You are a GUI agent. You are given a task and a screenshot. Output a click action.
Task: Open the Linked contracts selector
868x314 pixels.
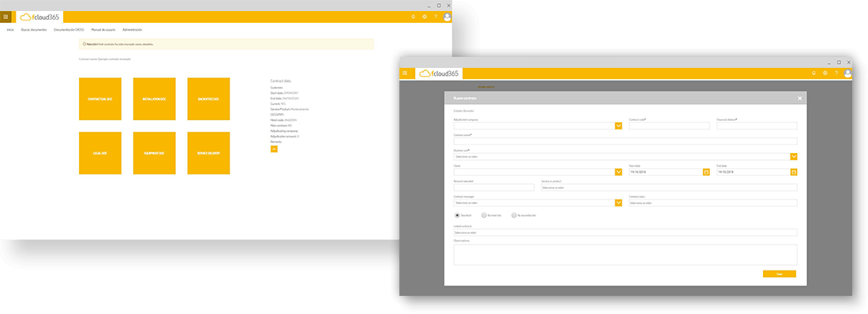[626, 233]
